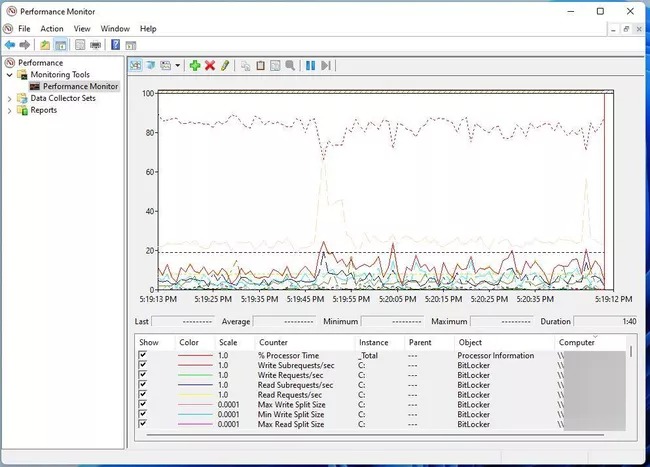Click Performance Monitor icon in title bar

(11, 12)
